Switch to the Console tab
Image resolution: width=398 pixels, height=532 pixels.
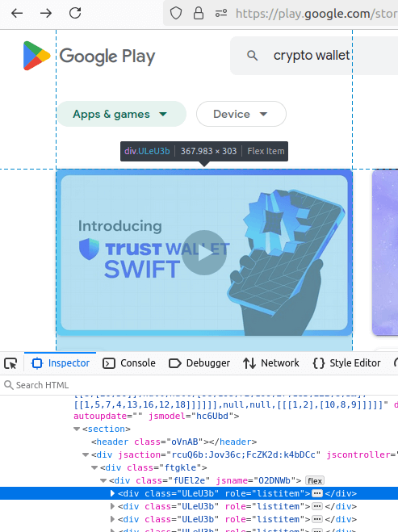coord(129,363)
